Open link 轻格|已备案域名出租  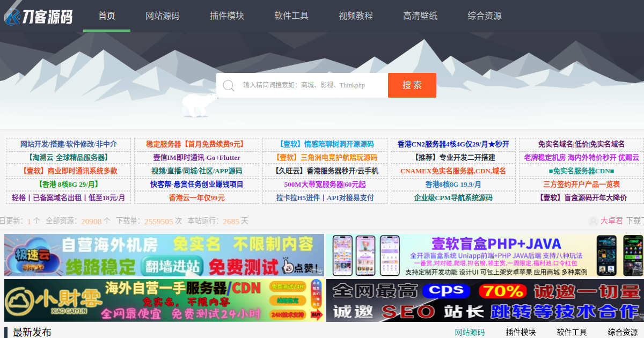pyautogui.click(x=68, y=198)
